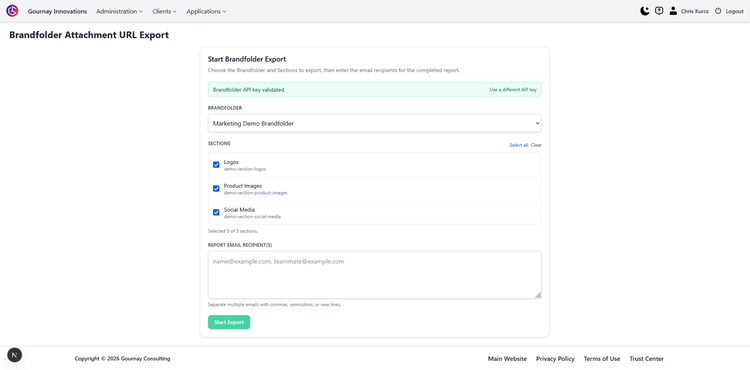Uncheck the Social Media section checkbox

[x=216, y=212]
